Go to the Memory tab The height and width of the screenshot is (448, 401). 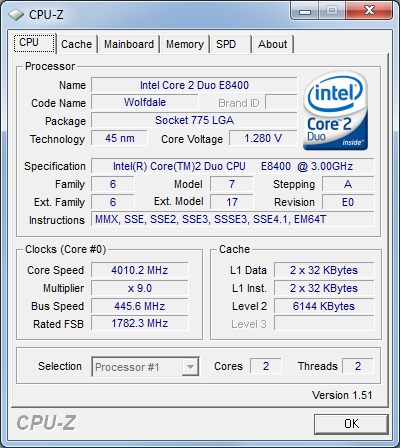tap(185, 44)
